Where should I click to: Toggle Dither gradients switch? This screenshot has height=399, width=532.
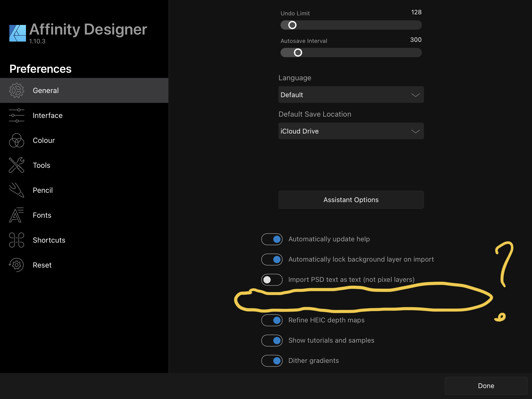pos(272,361)
